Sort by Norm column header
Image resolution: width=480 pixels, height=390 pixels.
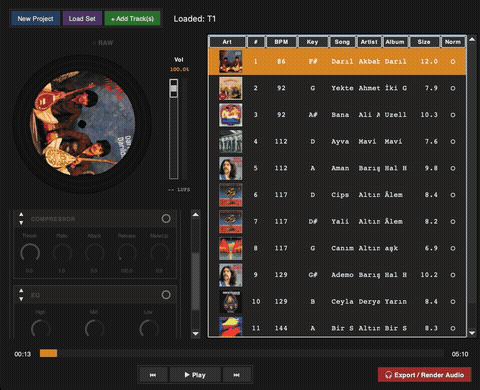pos(453,42)
